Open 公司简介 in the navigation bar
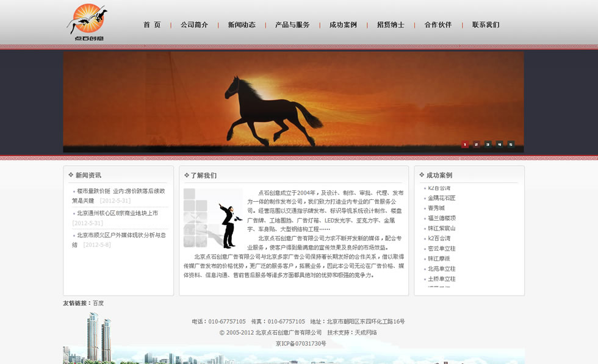 (194, 25)
